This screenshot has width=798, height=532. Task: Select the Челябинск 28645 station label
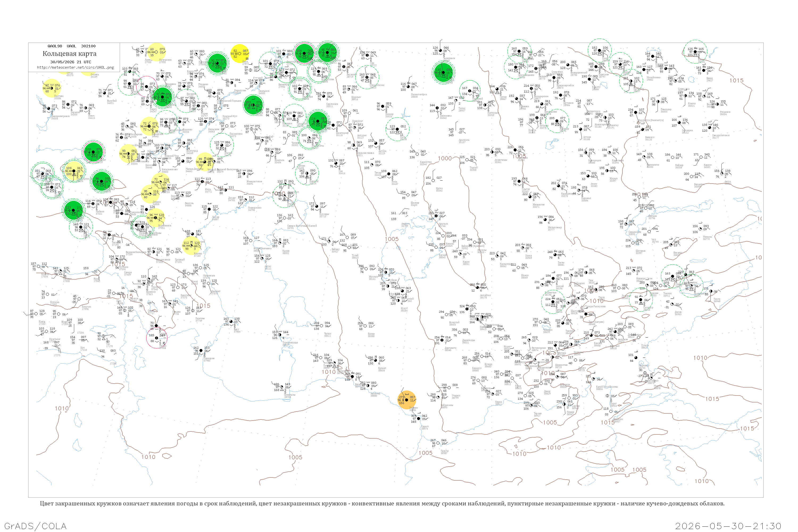[449, 59]
